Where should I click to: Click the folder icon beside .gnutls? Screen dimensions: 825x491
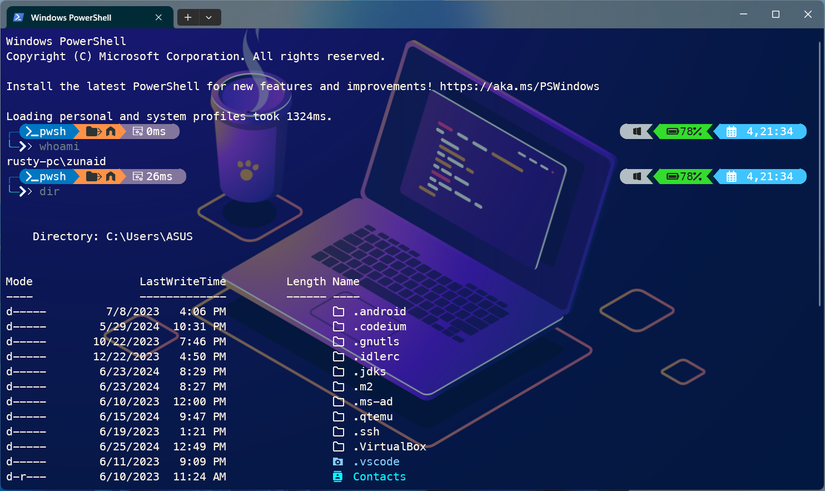pyautogui.click(x=338, y=342)
